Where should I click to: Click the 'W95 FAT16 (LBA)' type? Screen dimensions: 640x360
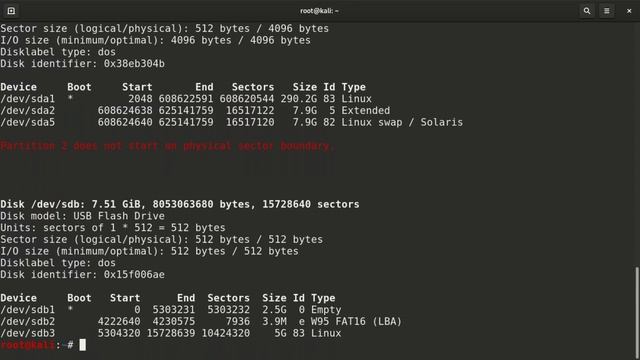coord(356,322)
